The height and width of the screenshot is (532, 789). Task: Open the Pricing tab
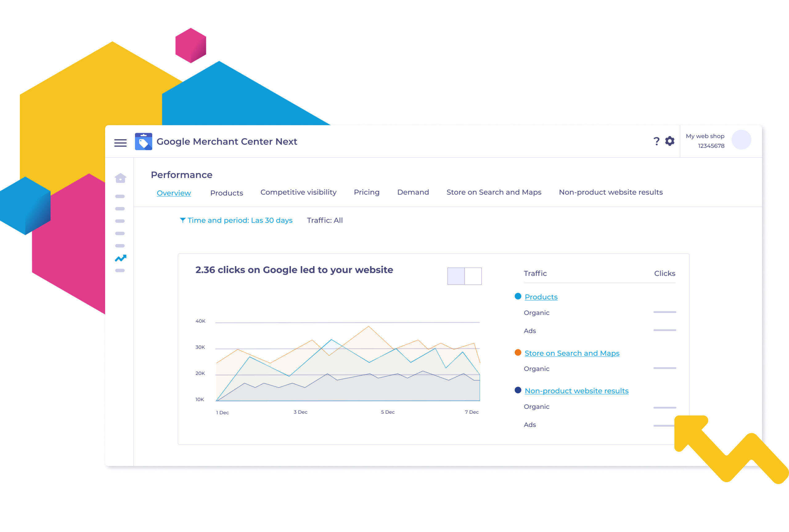tap(366, 192)
